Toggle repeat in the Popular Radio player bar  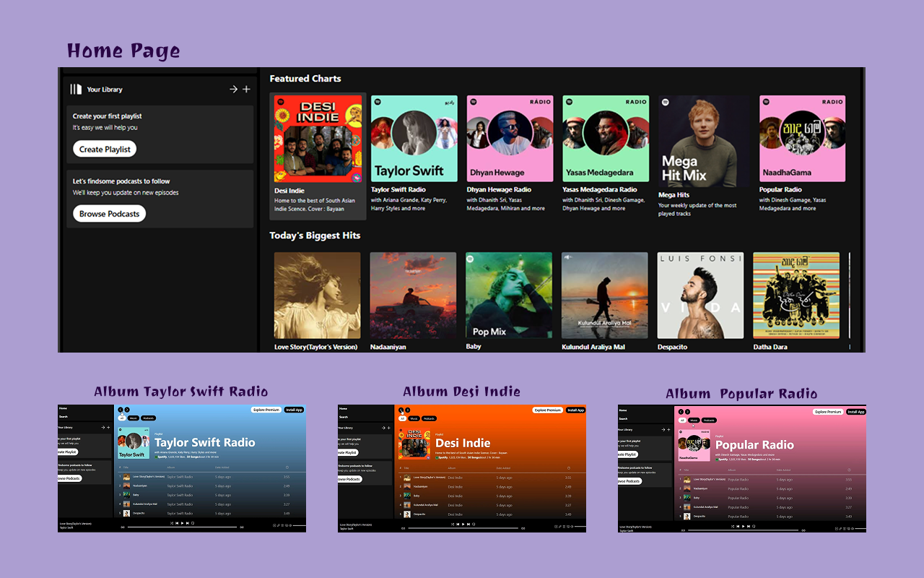[x=753, y=525]
